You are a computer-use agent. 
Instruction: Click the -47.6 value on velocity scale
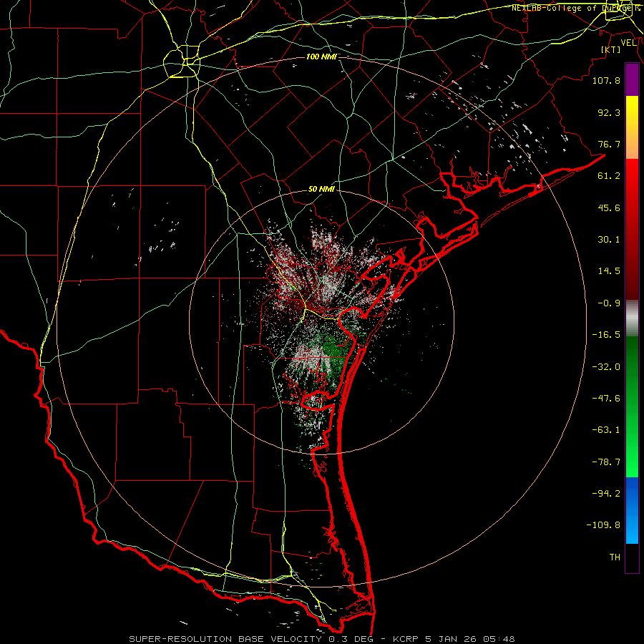coord(606,399)
